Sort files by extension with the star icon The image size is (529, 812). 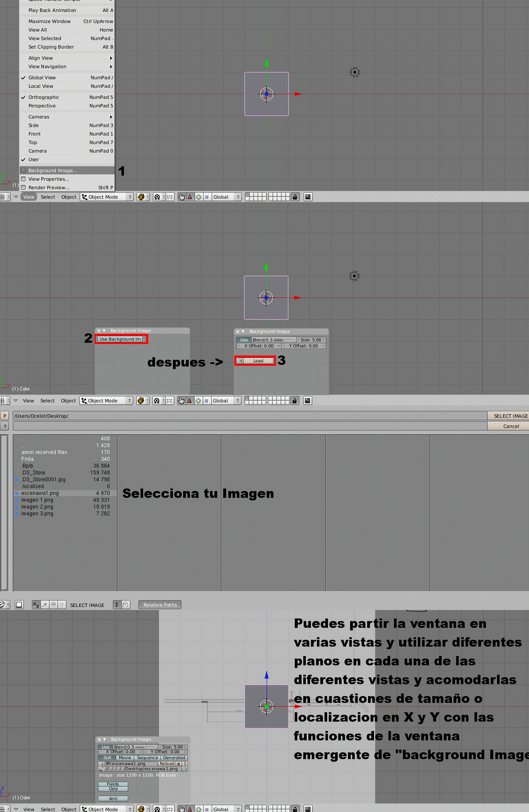[45, 605]
